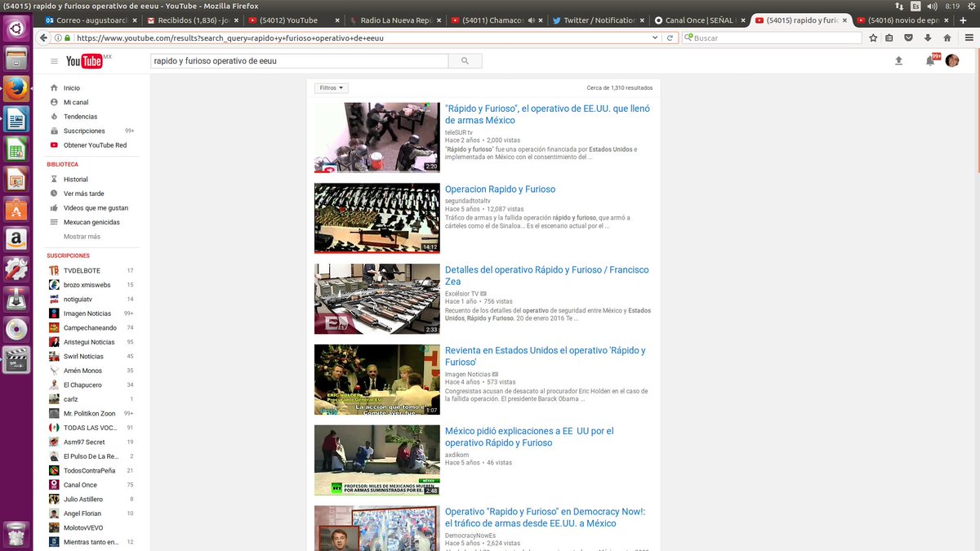Open the Detalles del operativo Rápido y Furioso title

[x=547, y=276]
